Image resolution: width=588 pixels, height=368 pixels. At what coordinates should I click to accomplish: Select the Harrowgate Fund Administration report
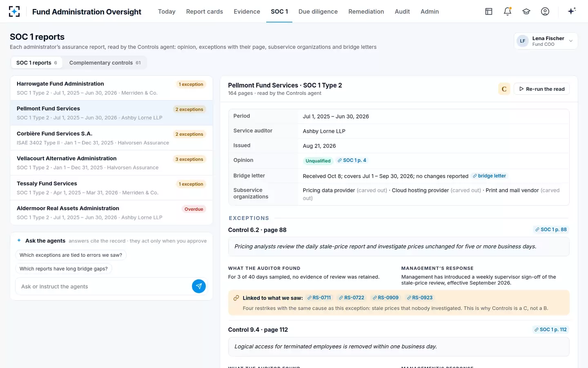tap(111, 88)
